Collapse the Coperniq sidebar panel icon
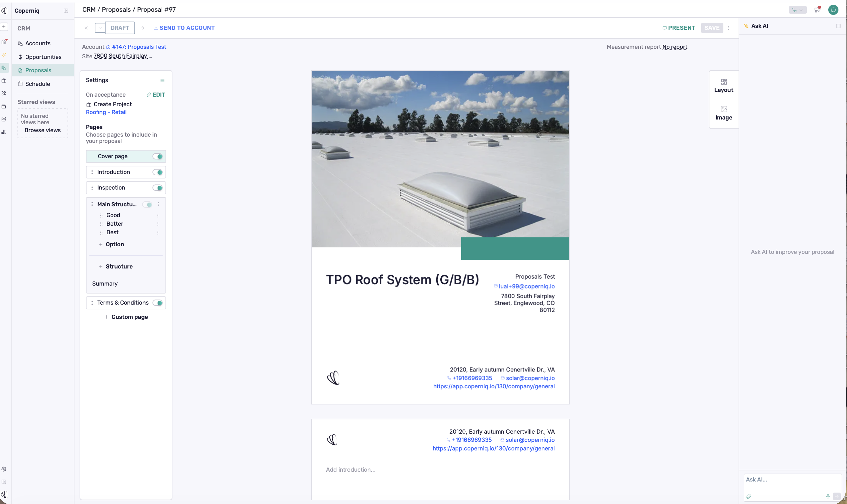Image resolution: width=847 pixels, height=504 pixels. point(66,11)
